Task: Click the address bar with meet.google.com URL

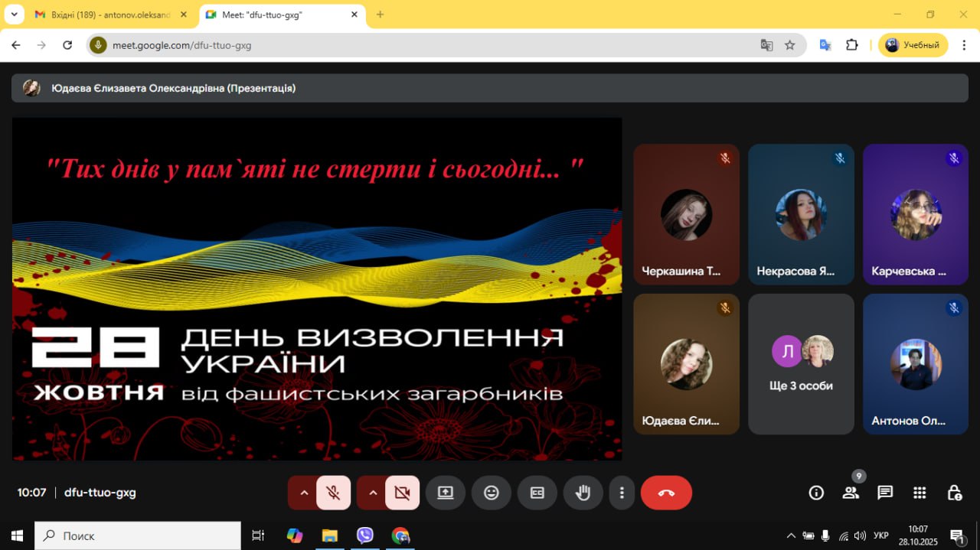Action: pos(429,45)
